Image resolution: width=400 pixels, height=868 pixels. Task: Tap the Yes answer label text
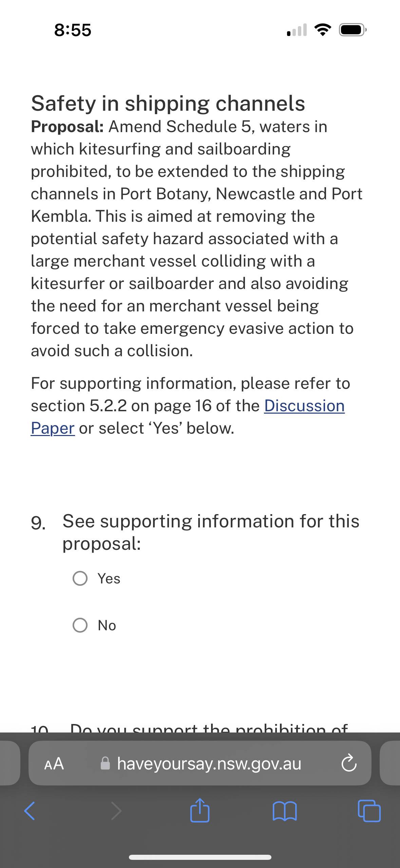pyautogui.click(x=109, y=578)
